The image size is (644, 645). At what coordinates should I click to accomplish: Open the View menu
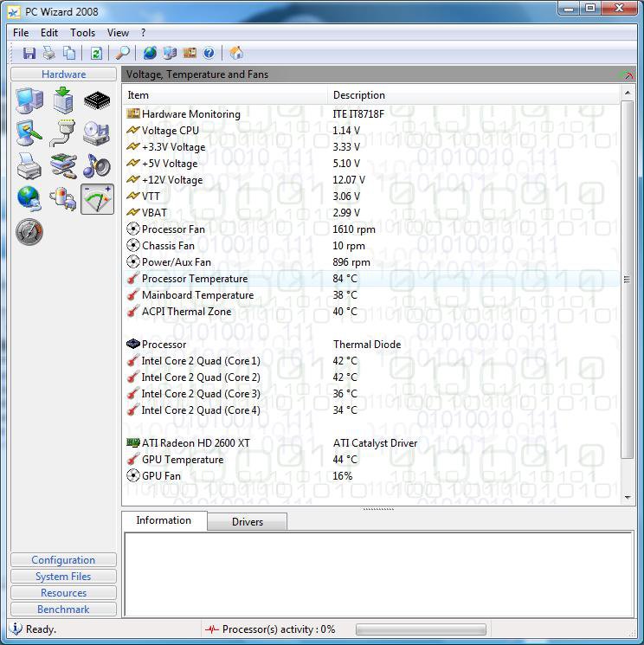click(x=118, y=33)
